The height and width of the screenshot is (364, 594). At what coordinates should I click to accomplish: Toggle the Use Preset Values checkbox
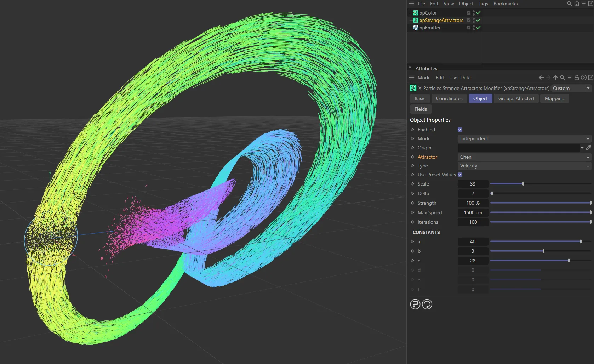(x=460, y=175)
